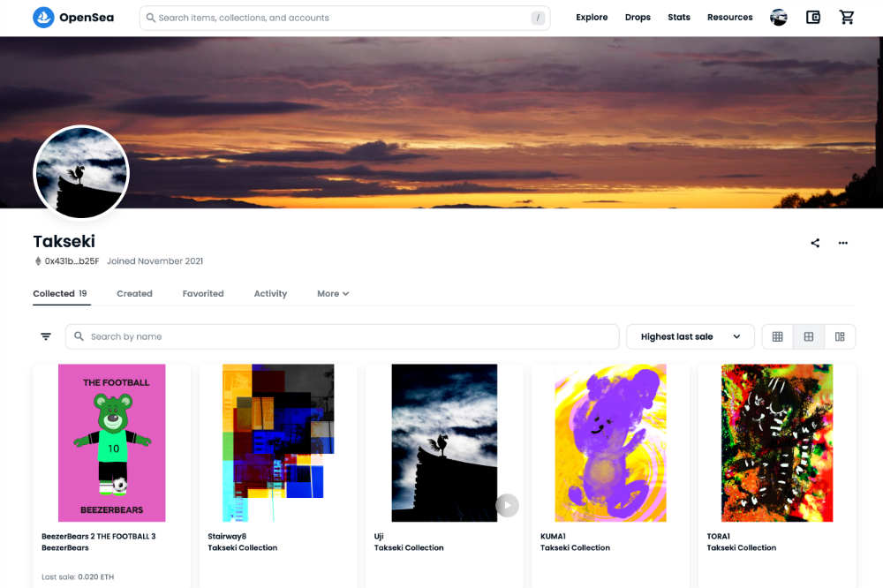Open Stats in the top navigation

(678, 18)
